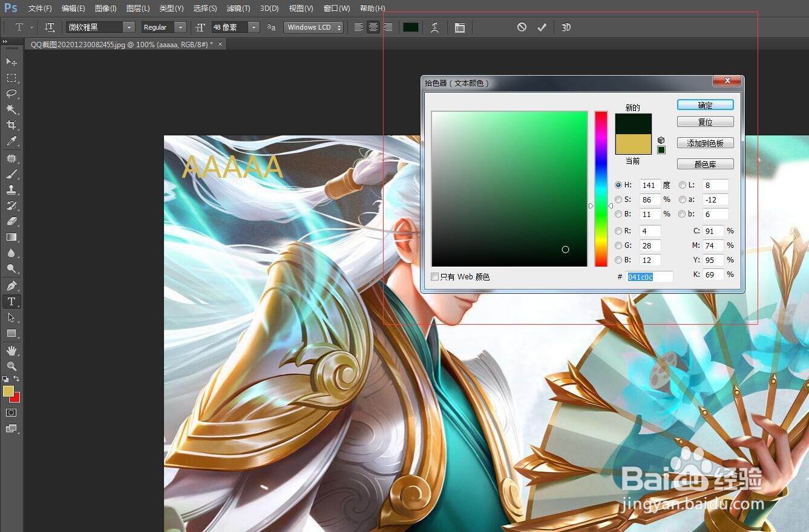Screen dimensions: 809x532
Task: Select the Pen tool
Action: point(11,285)
